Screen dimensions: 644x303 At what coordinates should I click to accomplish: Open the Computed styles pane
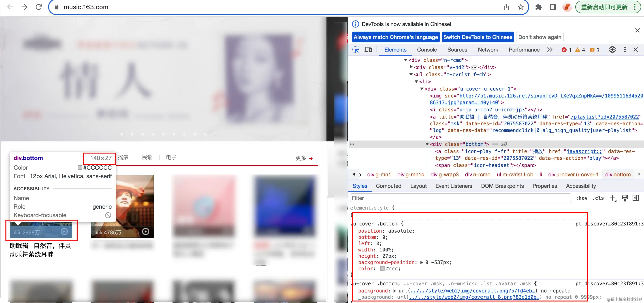tap(388, 186)
